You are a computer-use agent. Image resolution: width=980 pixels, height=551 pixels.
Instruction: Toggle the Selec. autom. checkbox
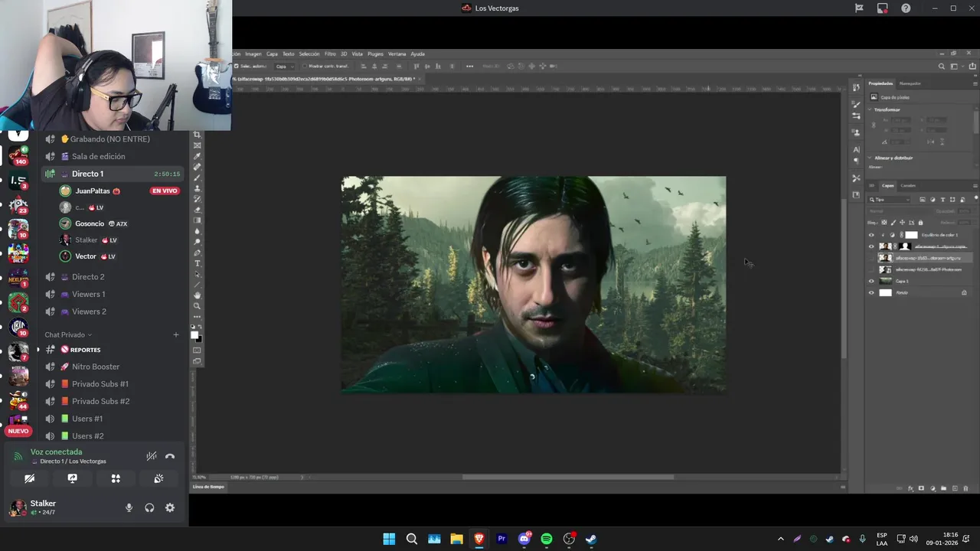tap(236, 67)
